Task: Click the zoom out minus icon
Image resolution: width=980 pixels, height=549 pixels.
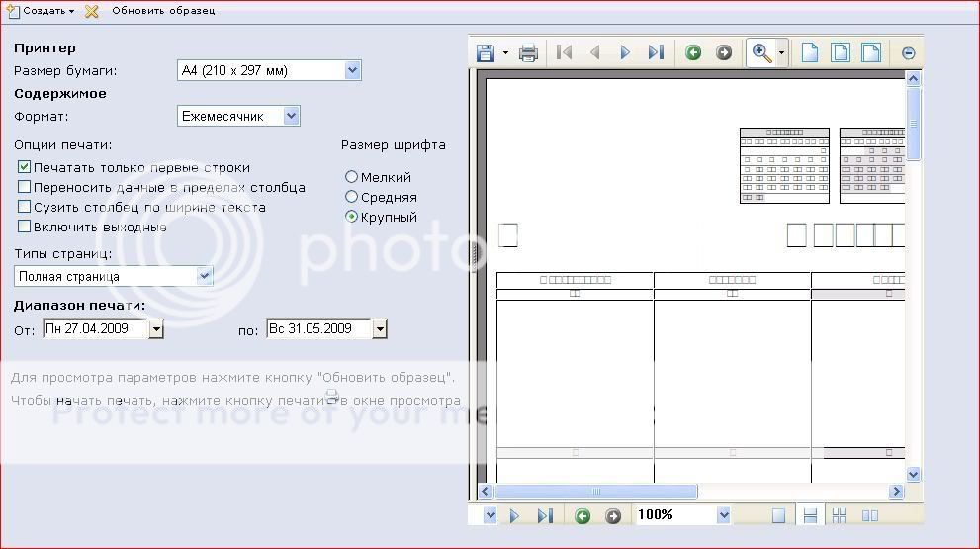Action: click(x=908, y=53)
